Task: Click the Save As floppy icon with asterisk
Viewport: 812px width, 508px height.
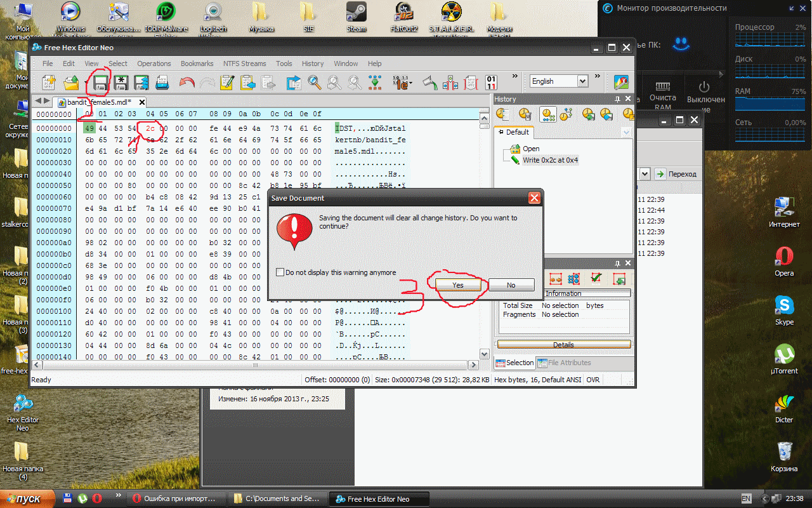Action: tap(121, 82)
